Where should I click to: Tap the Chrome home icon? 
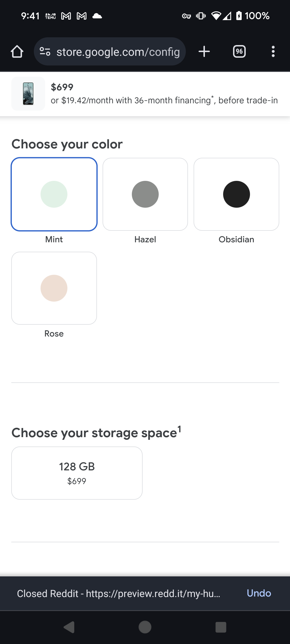click(17, 52)
